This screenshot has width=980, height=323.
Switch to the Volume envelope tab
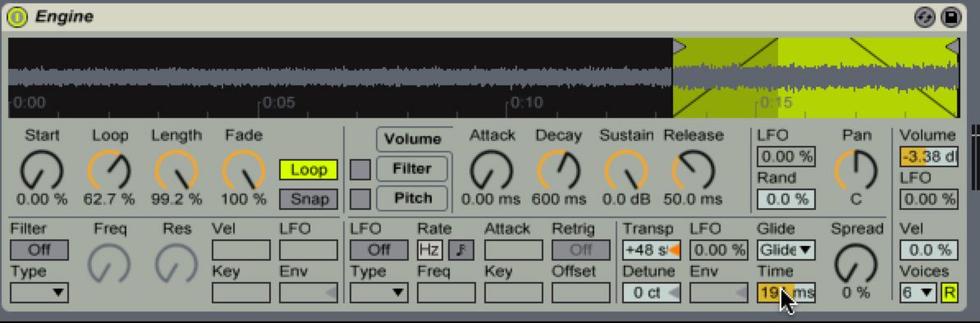413,139
